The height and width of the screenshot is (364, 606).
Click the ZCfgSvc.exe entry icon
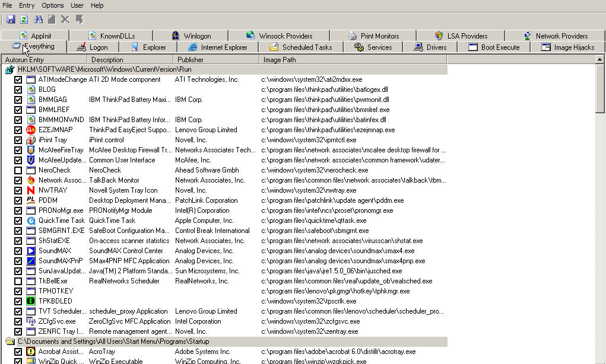(x=31, y=321)
